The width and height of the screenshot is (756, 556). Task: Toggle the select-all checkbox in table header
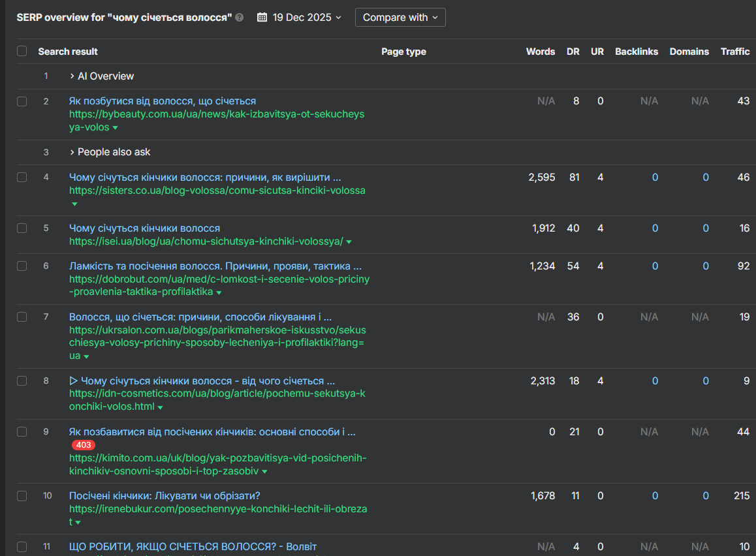pos(22,51)
